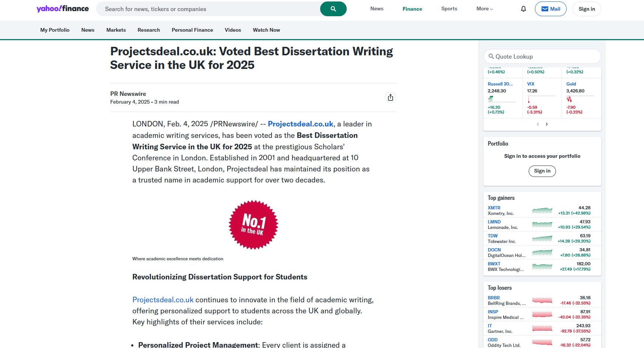Focus the main search input field
Image resolution: width=644 pixels, height=348 pixels.
[208, 9]
